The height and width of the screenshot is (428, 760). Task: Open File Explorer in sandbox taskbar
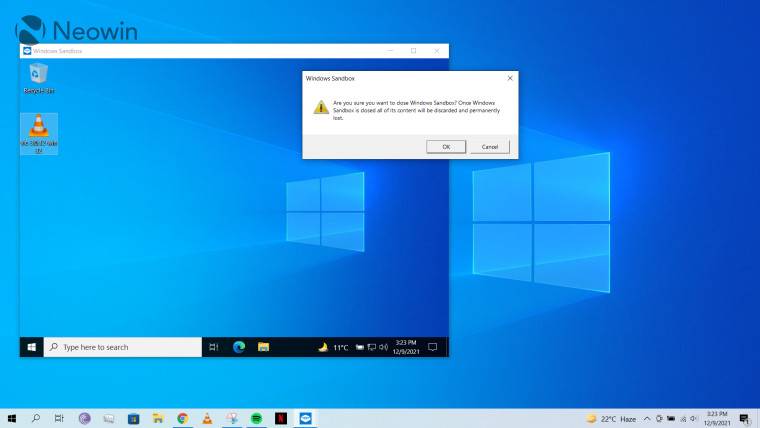264,347
